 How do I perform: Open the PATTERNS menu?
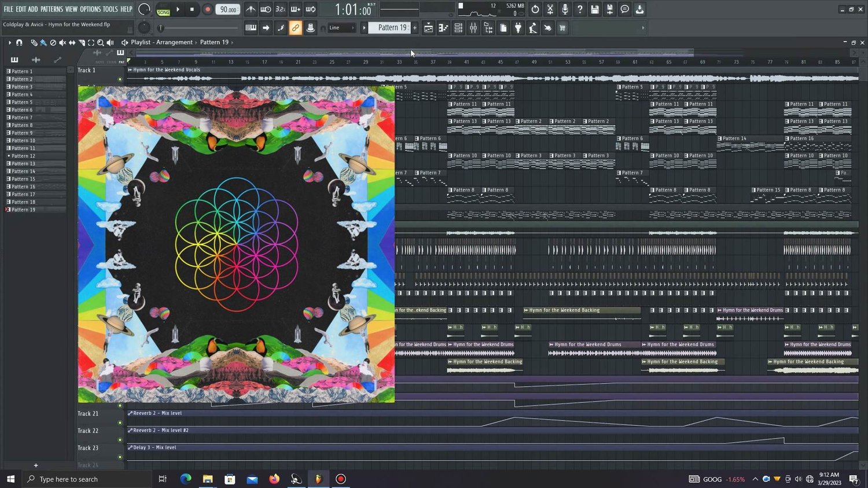[x=52, y=9]
